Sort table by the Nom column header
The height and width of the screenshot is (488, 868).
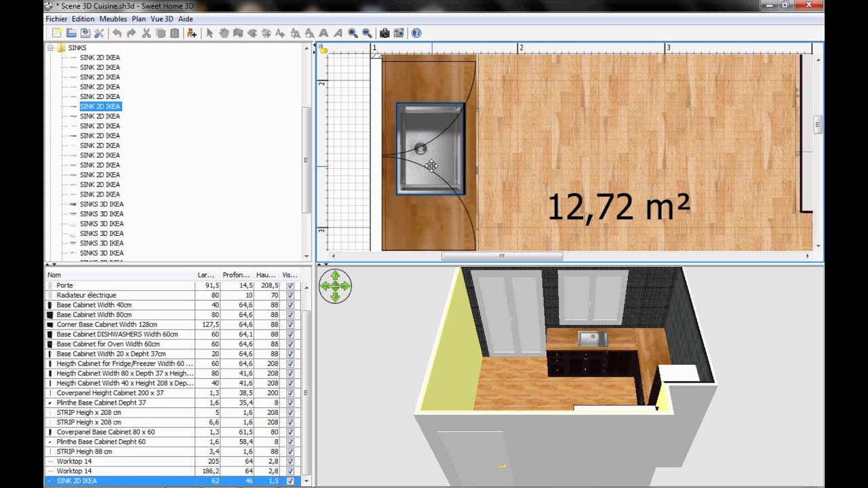point(120,275)
